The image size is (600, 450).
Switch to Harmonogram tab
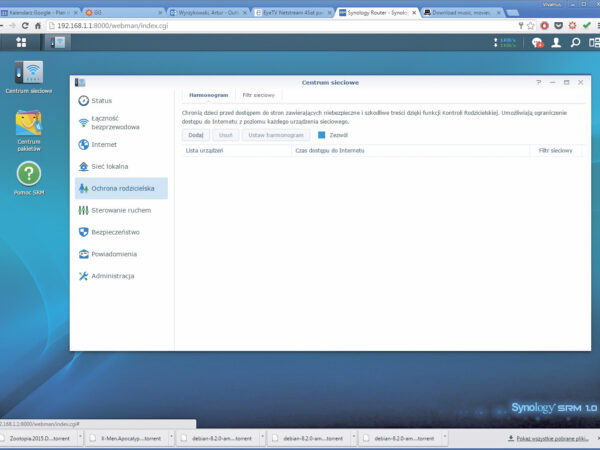pyautogui.click(x=208, y=95)
